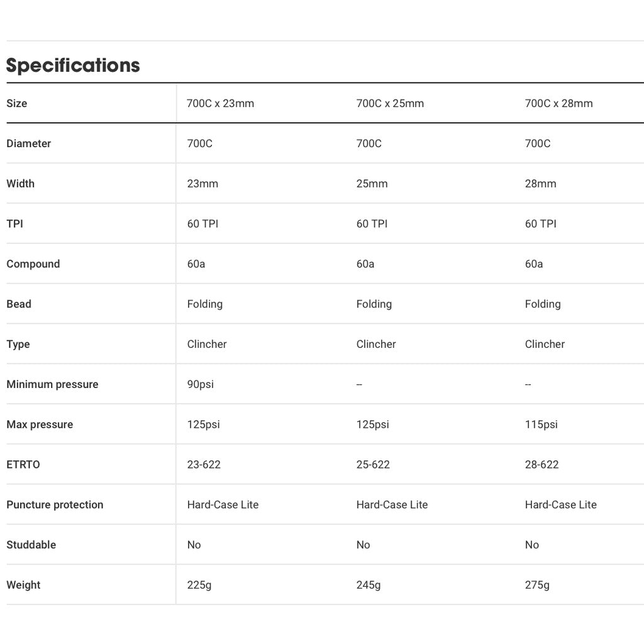Click the ETRTO row label

point(23,465)
